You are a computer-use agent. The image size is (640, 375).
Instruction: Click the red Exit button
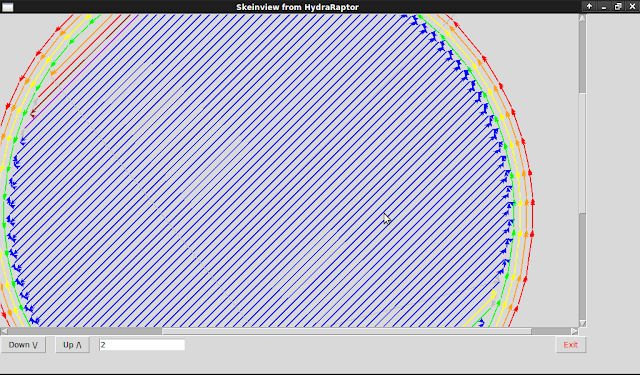pyautogui.click(x=570, y=345)
